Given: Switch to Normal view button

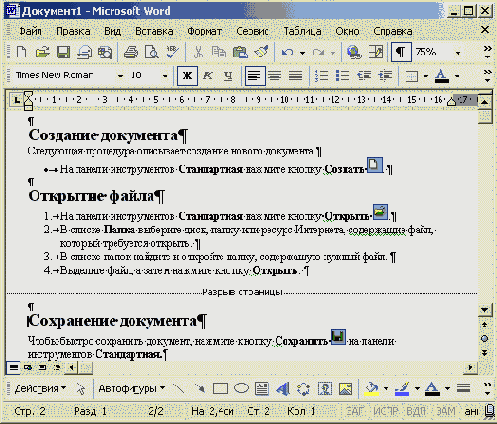Looking at the screenshot, I should point(14,368).
